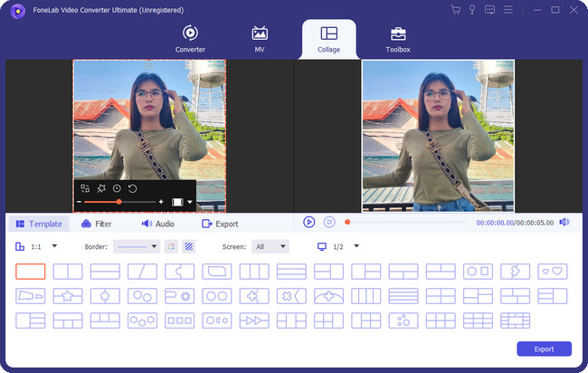Click the effects wand icon in clip toolbar
Screen dimensions: 588x373
click(101, 188)
